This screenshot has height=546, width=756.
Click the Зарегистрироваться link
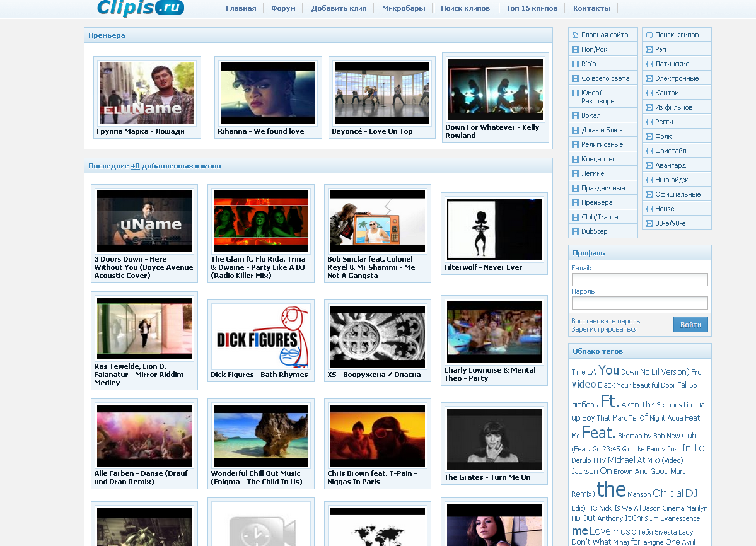pos(605,329)
